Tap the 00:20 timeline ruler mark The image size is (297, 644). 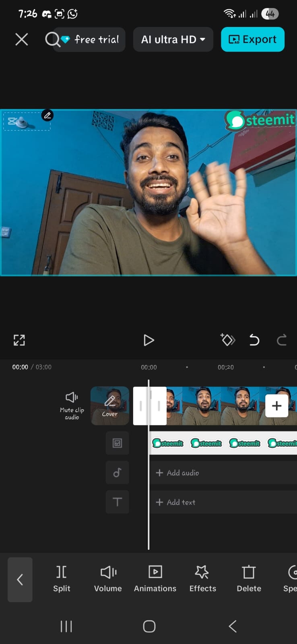[226, 367]
